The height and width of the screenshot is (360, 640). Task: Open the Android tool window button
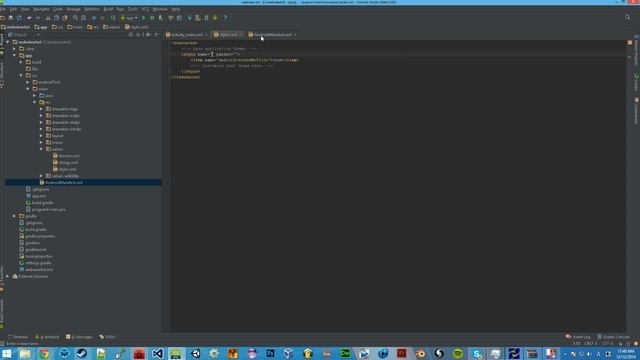(x=47, y=337)
